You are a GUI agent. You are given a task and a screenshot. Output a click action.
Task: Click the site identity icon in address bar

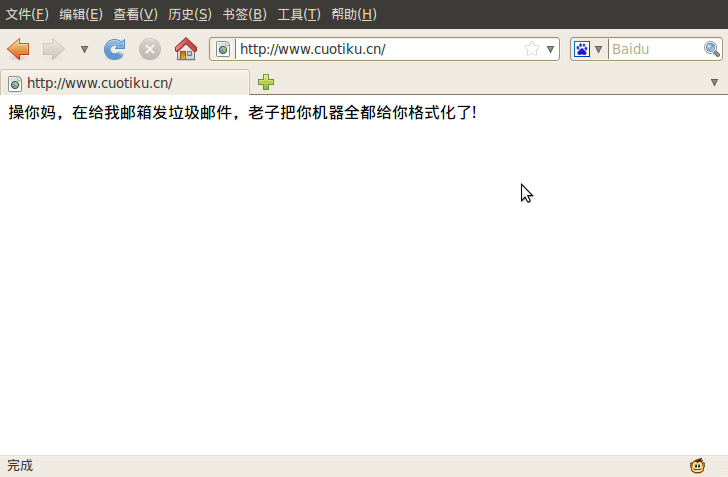click(x=223, y=49)
